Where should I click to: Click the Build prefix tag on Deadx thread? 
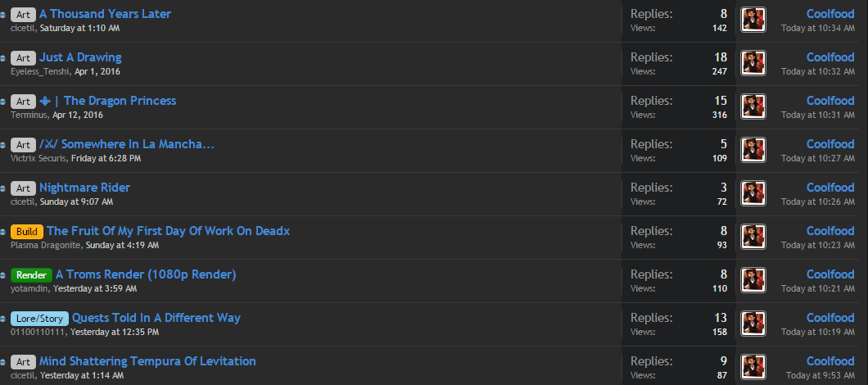pyautogui.click(x=27, y=232)
